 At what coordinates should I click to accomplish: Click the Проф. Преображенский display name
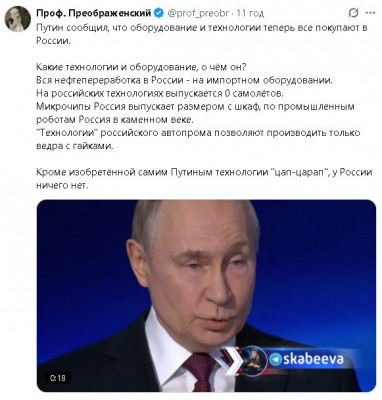point(94,13)
